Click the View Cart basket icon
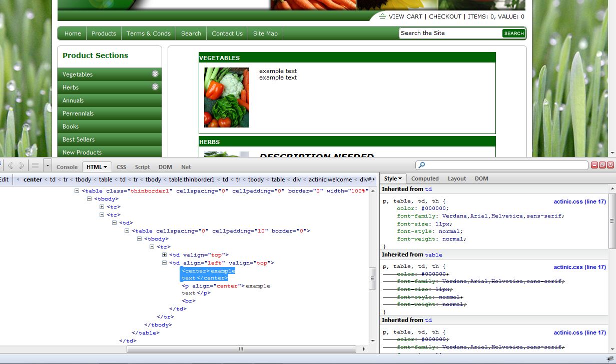This screenshot has height=364, width=616. (382, 16)
